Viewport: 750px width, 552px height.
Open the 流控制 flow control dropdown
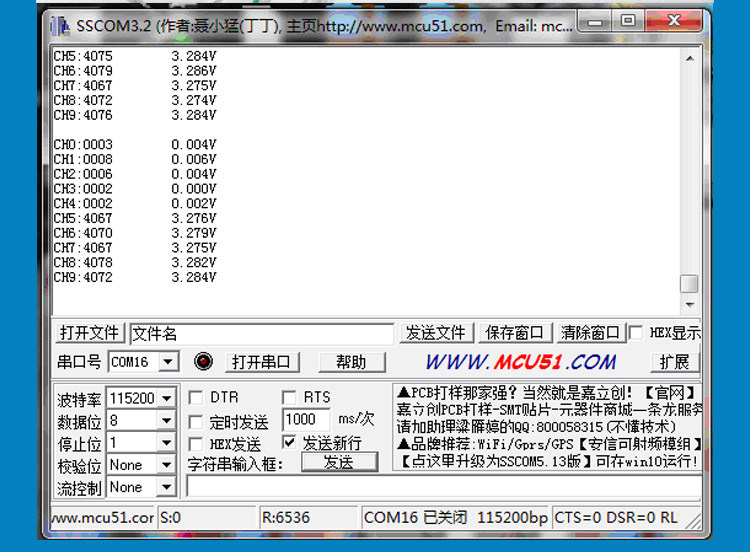166,487
